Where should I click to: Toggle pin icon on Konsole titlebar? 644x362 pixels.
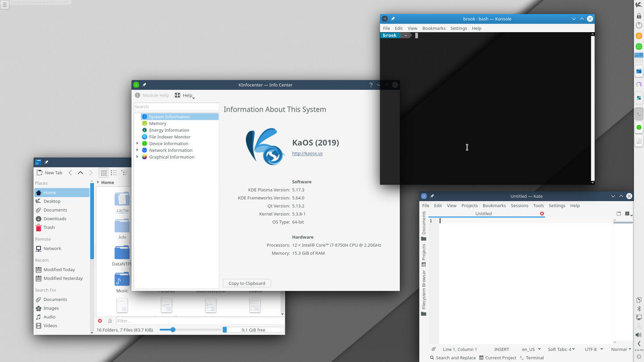pos(393,19)
